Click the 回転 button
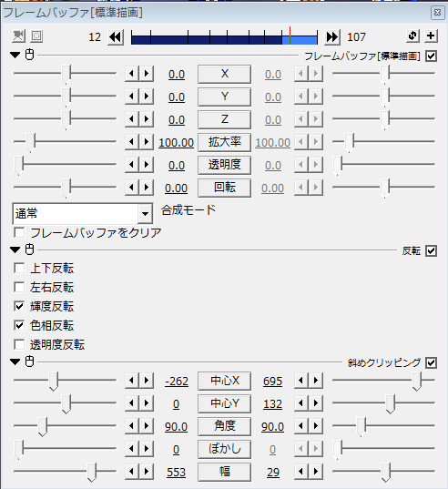Image resolution: width=448 pixels, height=489 pixels. 225,188
